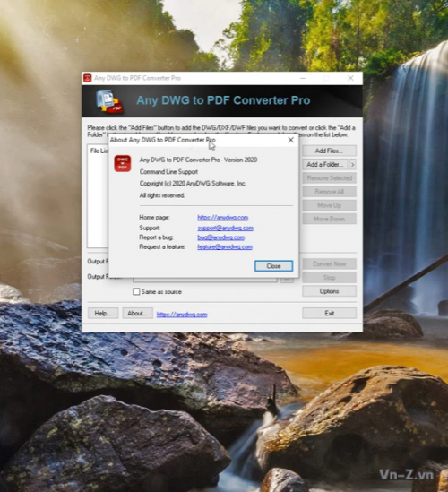Click the converter logo in the header banner
This screenshot has width=448, height=492.
tap(109, 101)
